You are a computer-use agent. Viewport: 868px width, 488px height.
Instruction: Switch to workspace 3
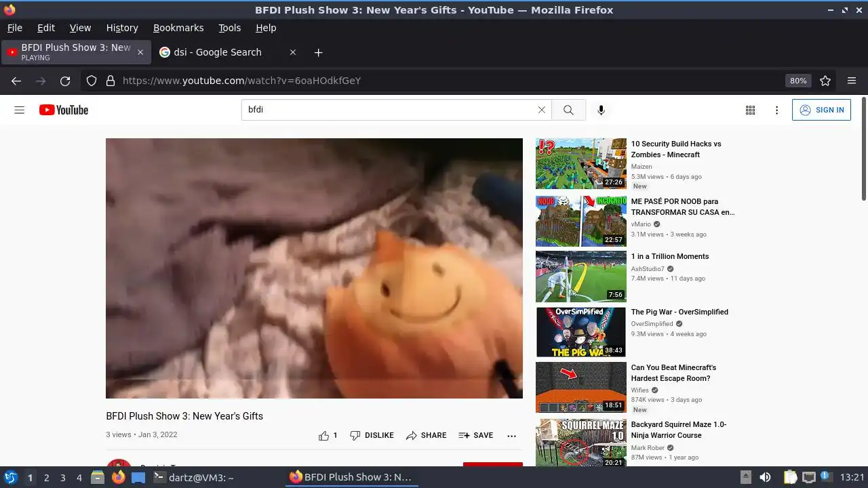tap(62, 478)
